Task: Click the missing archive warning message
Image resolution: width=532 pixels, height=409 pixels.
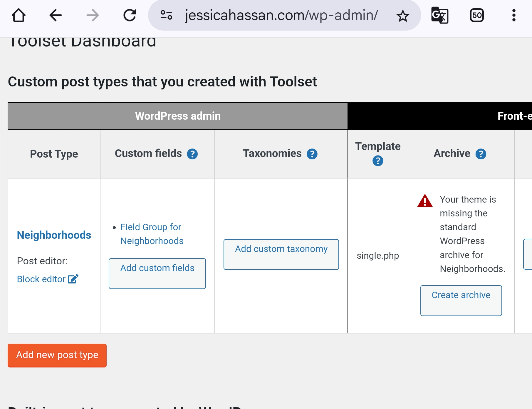Action: (472, 234)
